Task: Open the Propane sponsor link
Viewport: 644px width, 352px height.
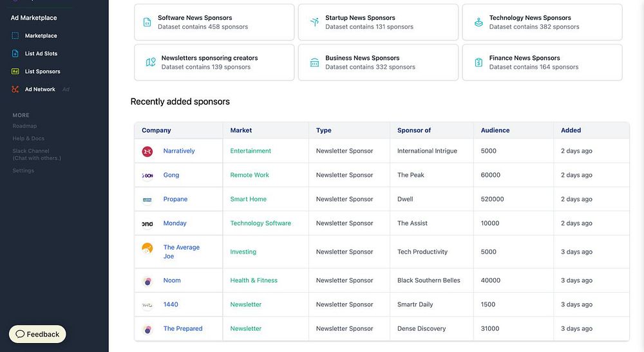Action: (175, 199)
